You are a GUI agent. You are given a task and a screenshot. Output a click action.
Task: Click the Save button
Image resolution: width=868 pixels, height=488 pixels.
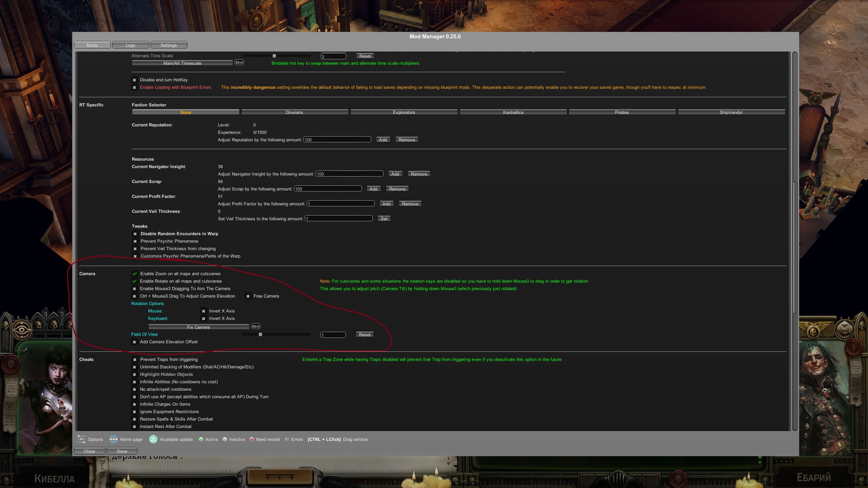(x=122, y=451)
